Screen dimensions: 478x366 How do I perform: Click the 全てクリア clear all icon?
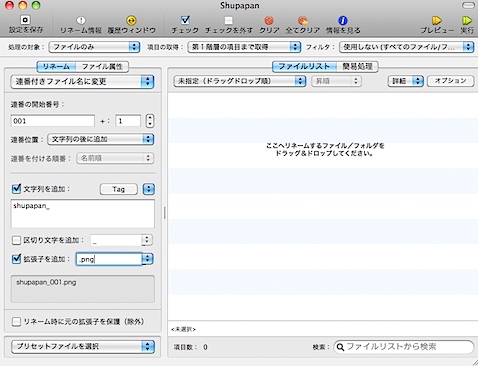[303, 21]
